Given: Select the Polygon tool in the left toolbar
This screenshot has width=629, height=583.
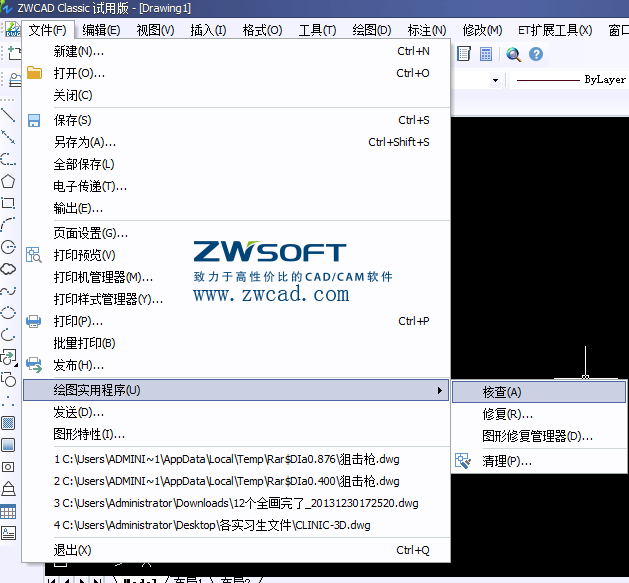Looking at the screenshot, I should click(8, 181).
